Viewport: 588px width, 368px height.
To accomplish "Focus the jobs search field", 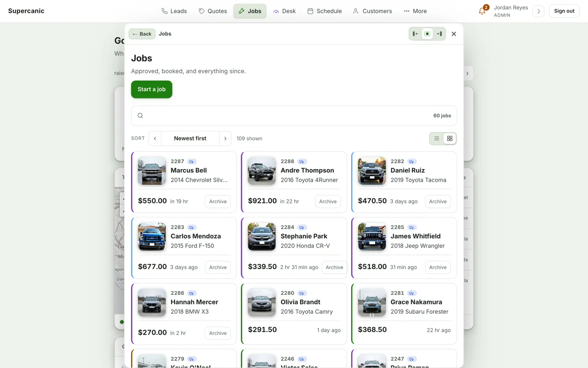I will click(x=294, y=116).
